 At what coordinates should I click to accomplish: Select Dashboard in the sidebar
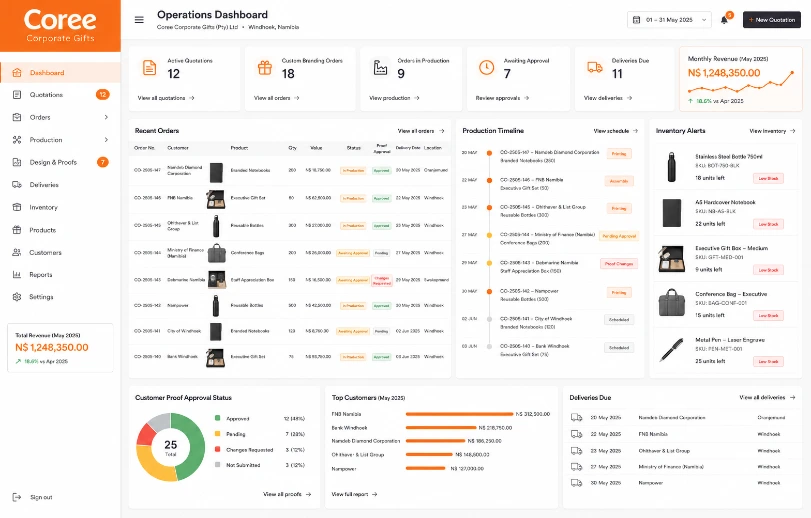60,72
